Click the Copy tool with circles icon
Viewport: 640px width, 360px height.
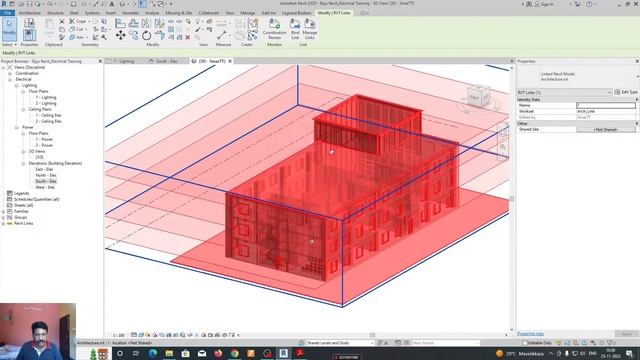[x=133, y=36]
